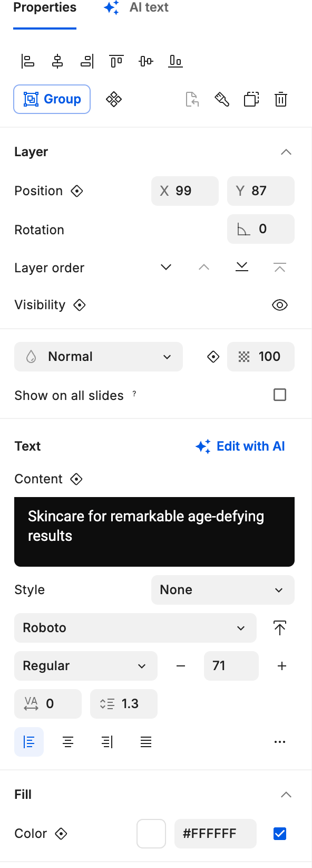Image resolution: width=312 pixels, height=868 pixels.
Task: Open the Normal blend mode dropdown
Action: [99, 357]
